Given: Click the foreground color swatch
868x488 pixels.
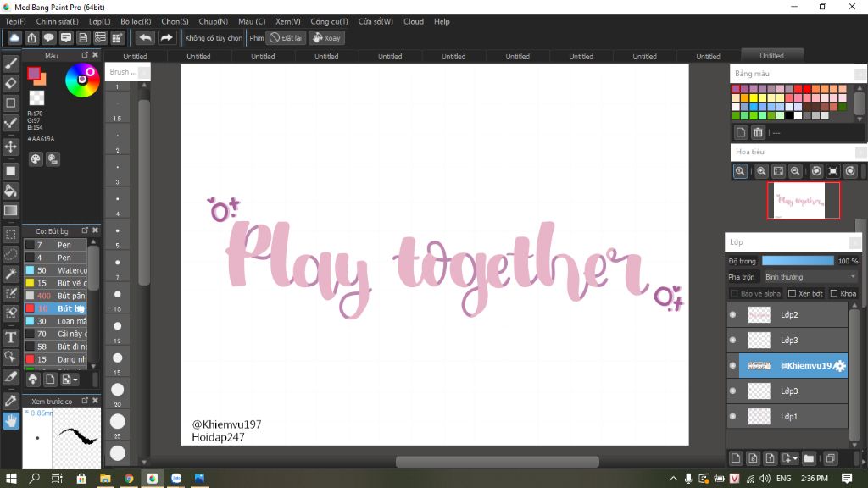Looking at the screenshot, I should [x=34, y=73].
